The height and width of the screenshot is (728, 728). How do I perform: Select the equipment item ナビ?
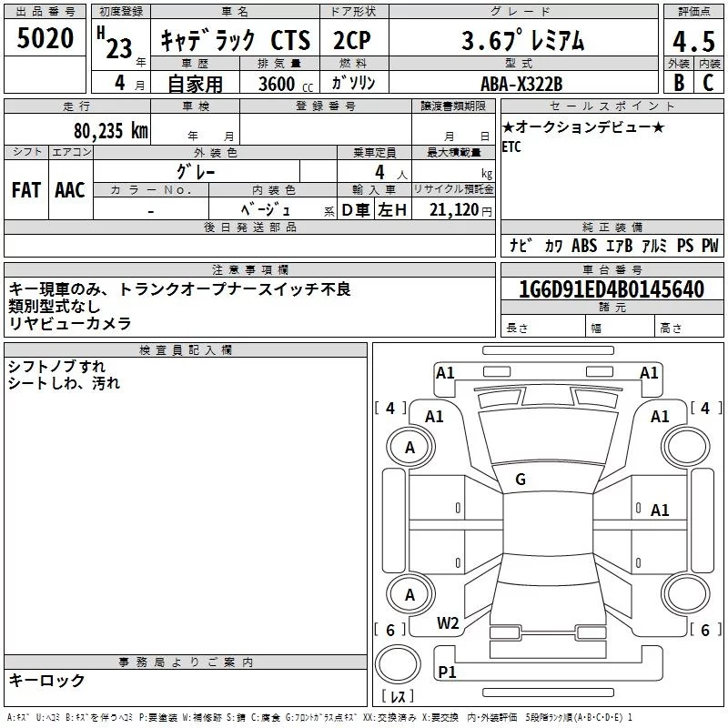521,246
